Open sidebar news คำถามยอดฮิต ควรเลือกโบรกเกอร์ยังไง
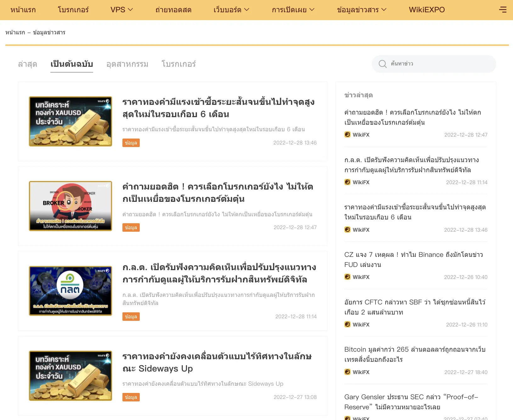The image size is (513, 420). [x=413, y=117]
